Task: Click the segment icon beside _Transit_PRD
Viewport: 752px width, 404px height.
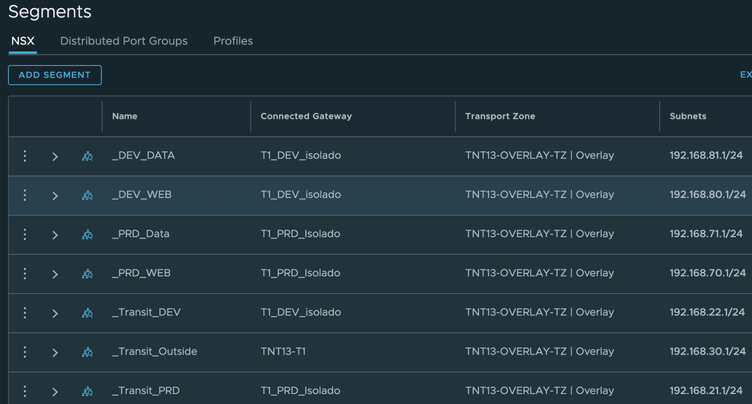Action: 87,390
